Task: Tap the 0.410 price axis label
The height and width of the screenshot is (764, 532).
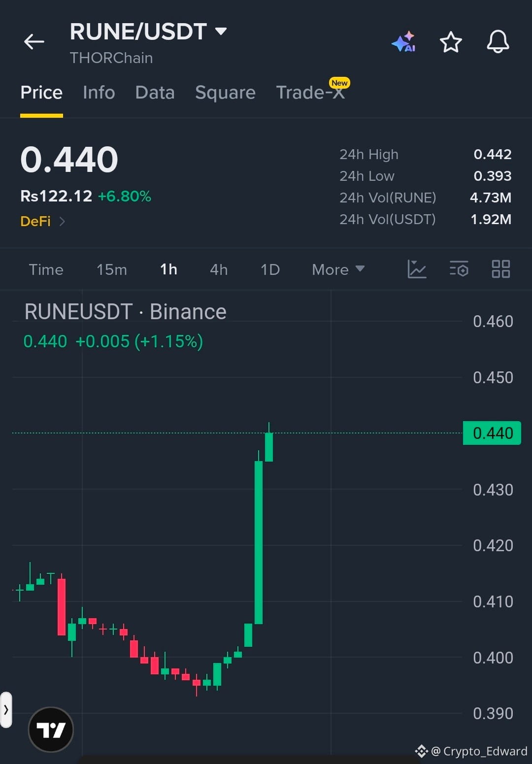Action: pos(493,601)
